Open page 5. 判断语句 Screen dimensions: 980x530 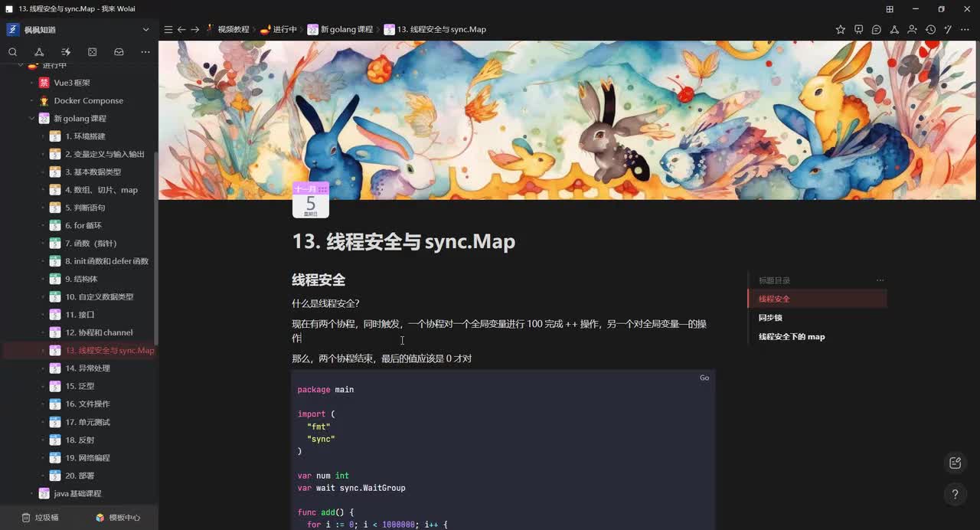[86, 208]
